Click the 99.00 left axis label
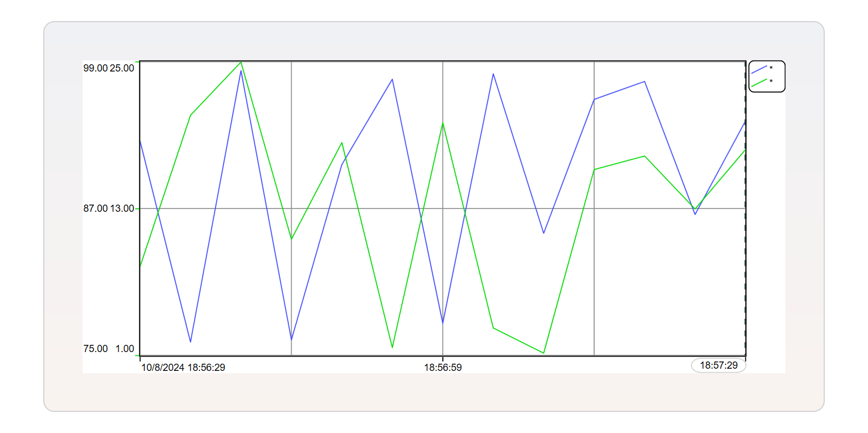868x433 pixels. (x=95, y=68)
